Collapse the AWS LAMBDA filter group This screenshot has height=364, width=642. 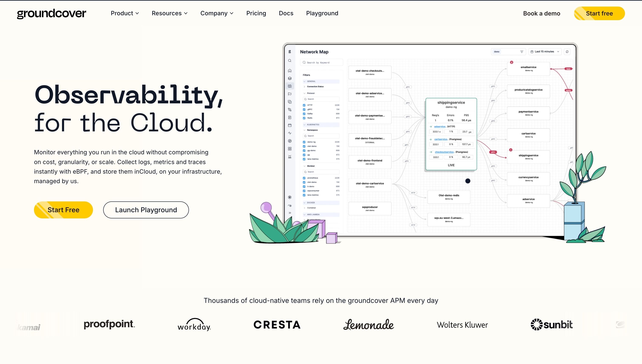click(321, 215)
